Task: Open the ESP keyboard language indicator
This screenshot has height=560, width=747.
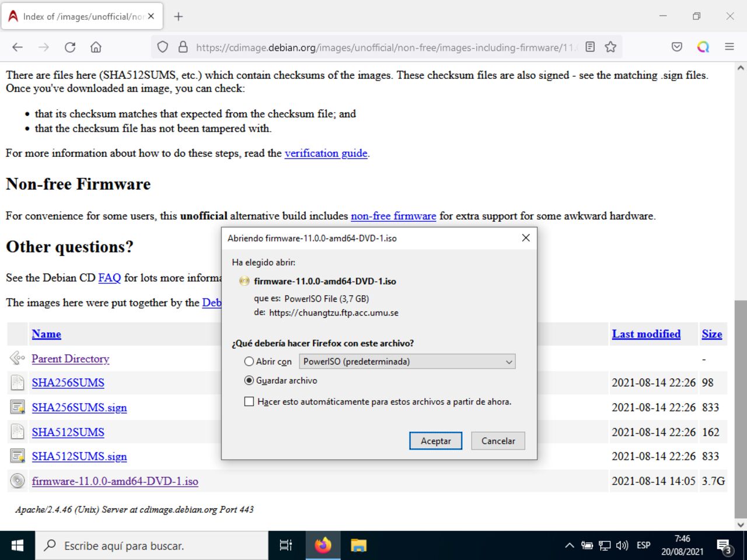Action: (x=643, y=545)
